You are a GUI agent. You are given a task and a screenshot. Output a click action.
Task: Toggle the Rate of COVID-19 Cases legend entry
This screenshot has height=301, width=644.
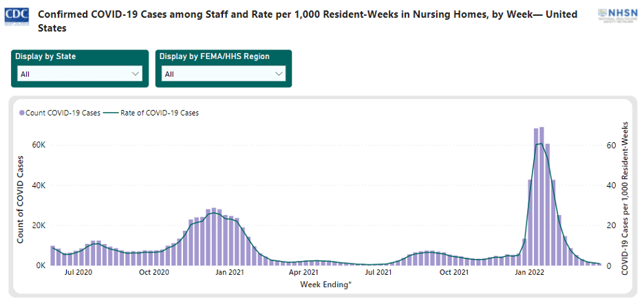(x=159, y=113)
